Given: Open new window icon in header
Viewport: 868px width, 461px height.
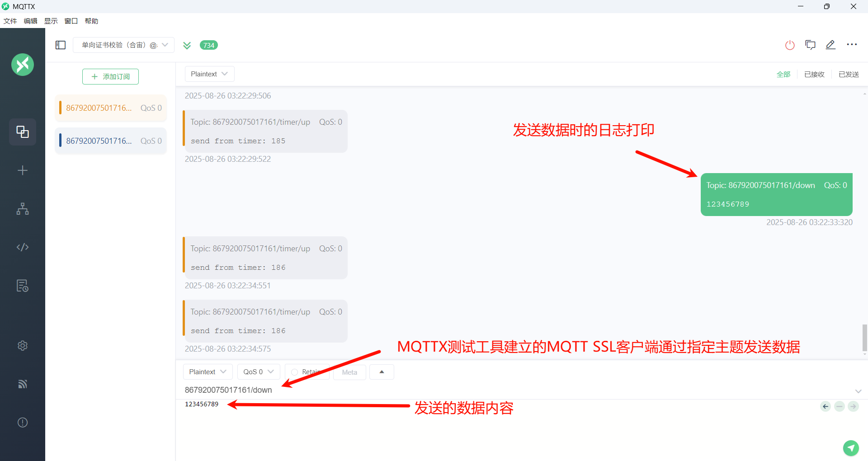Looking at the screenshot, I should click(810, 45).
